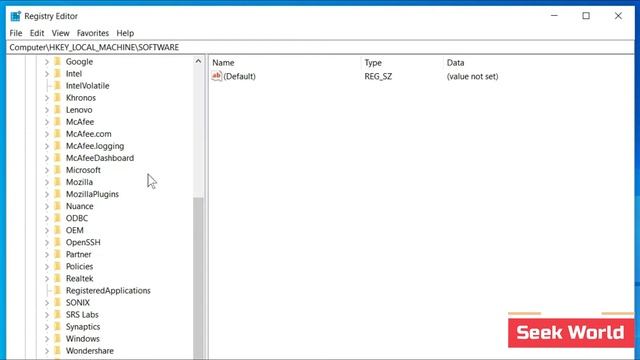640x360 pixels.
Task: Click the McAfeeDashboard key folder icon
Action: click(58, 158)
